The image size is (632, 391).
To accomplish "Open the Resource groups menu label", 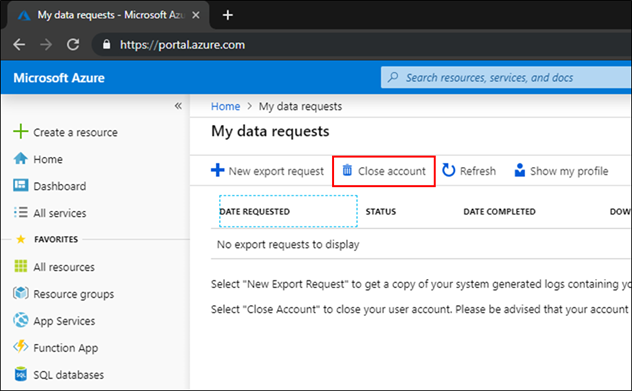I will (73, 294).
